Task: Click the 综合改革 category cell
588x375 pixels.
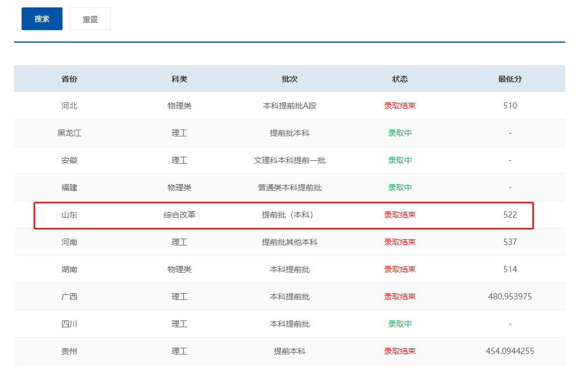Action: pos(180,215)
